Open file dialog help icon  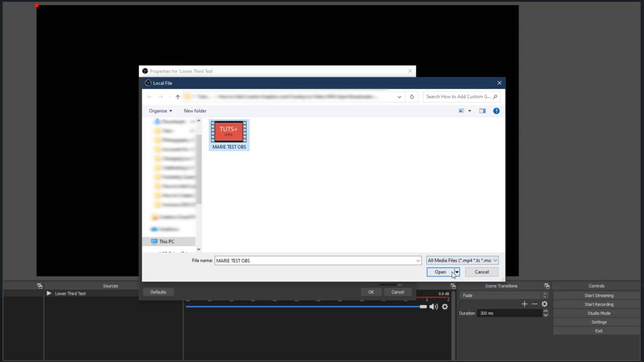[x=496, y=111]
